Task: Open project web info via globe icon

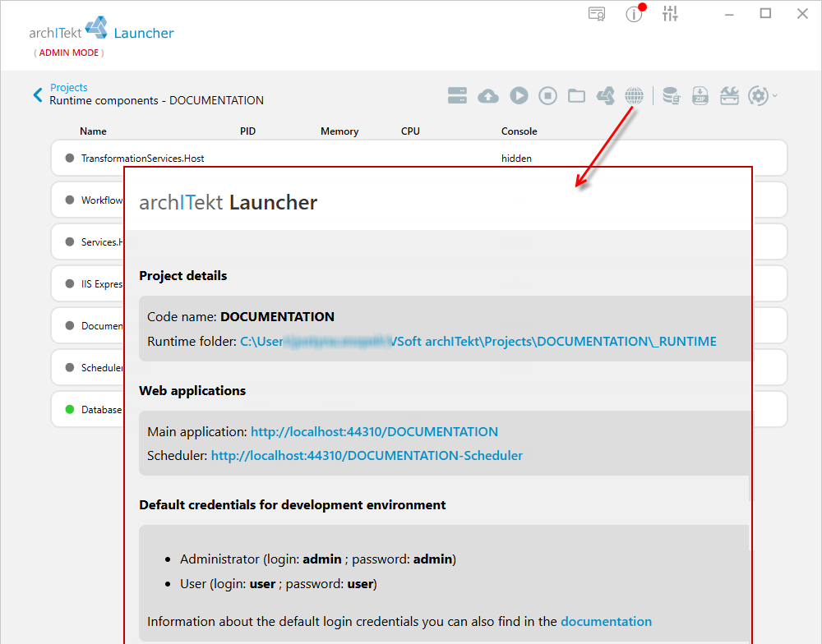Action: 635,96
